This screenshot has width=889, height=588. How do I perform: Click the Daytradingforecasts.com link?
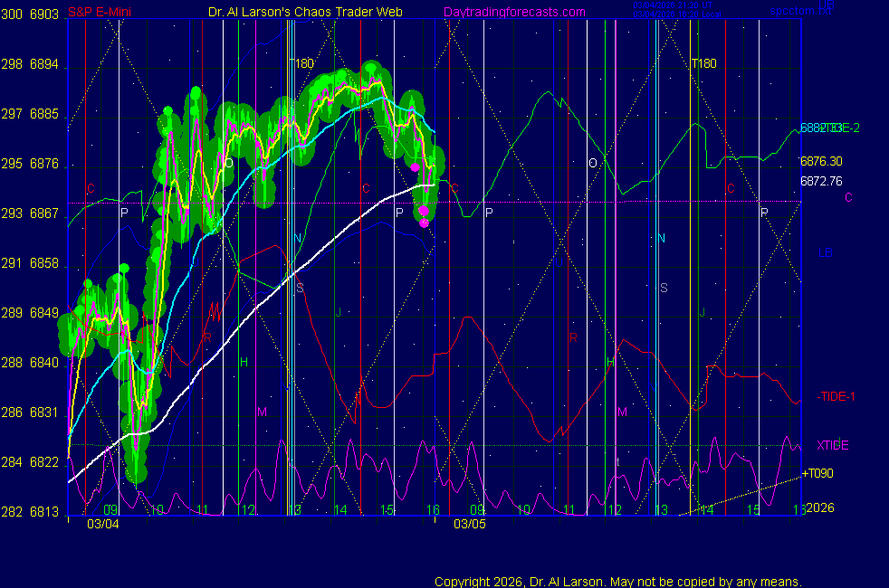pos(514,12)
